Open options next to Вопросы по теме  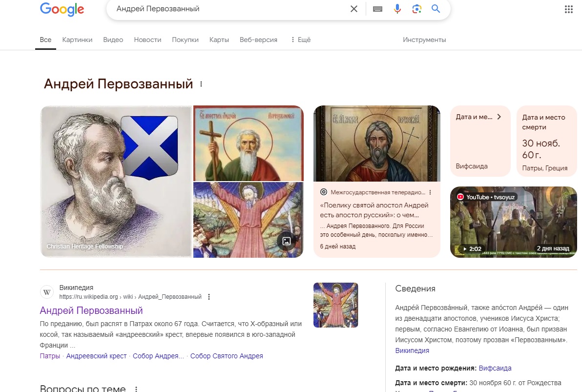tap(136, 389)
